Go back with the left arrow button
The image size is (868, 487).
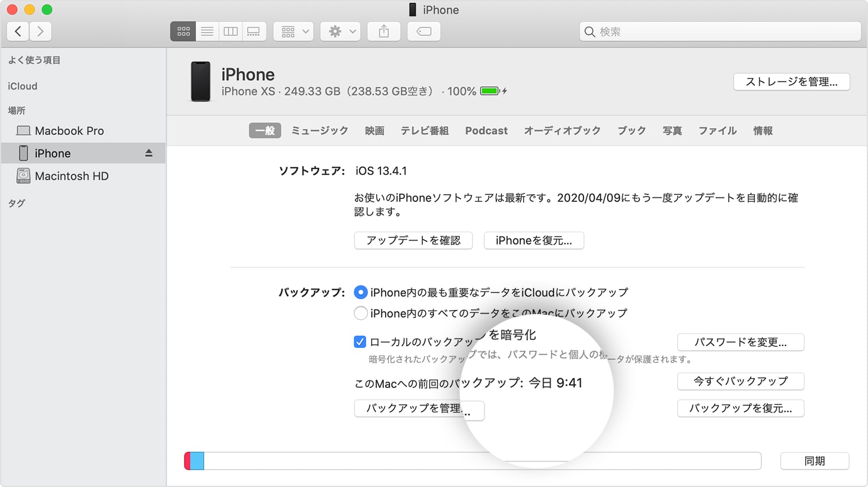click(x=18, y=32)
